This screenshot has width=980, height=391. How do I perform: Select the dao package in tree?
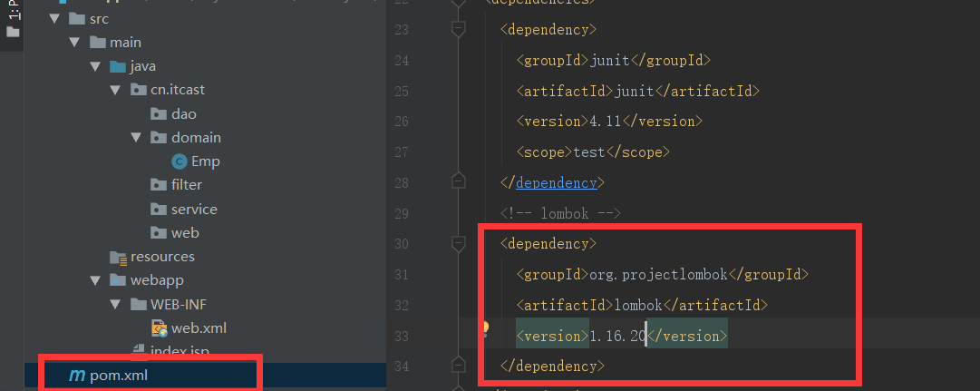184,114
